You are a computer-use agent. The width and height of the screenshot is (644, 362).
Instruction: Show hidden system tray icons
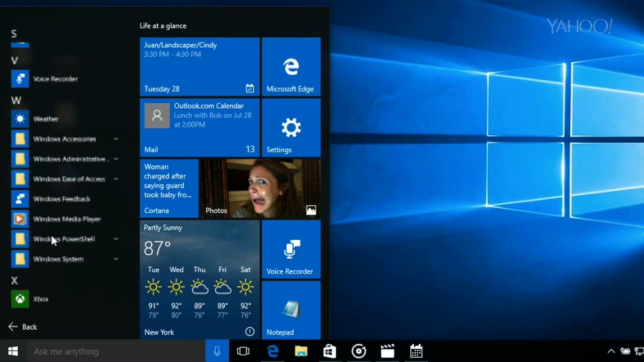tap(611, 351)
